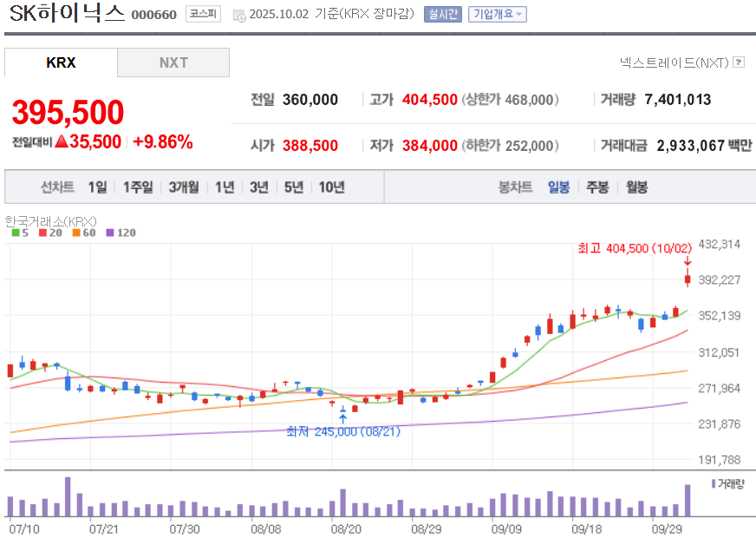Open the NXT help question-mark icon
This screenshot has width=756, height=538.
739,62
